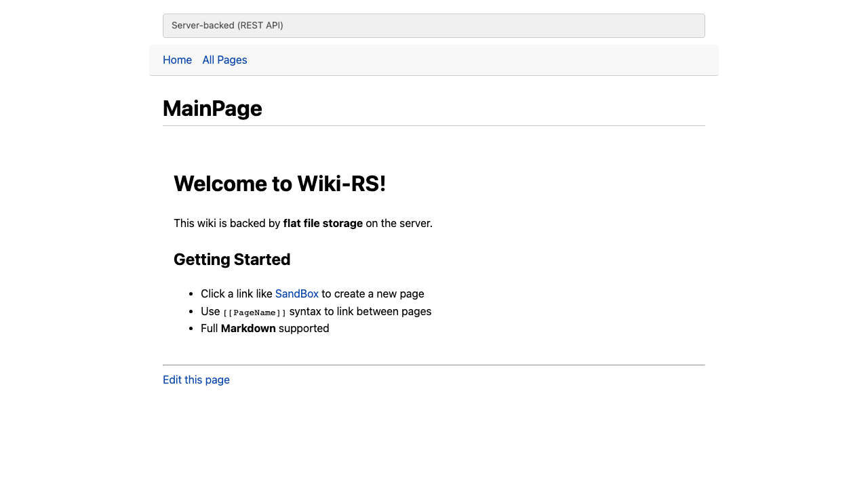
Task: Open the All Pages listing
Action: pos(224,60)
